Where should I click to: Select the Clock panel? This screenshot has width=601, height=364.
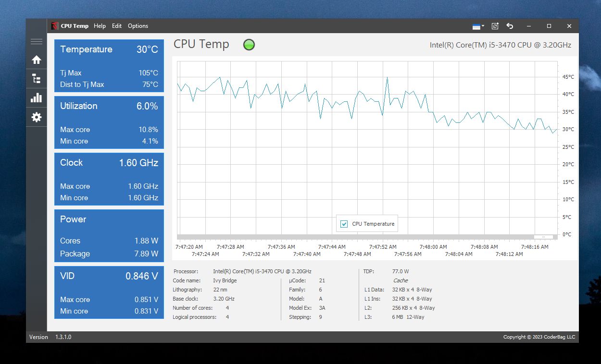pyautogui.click(x=109, y=179)
